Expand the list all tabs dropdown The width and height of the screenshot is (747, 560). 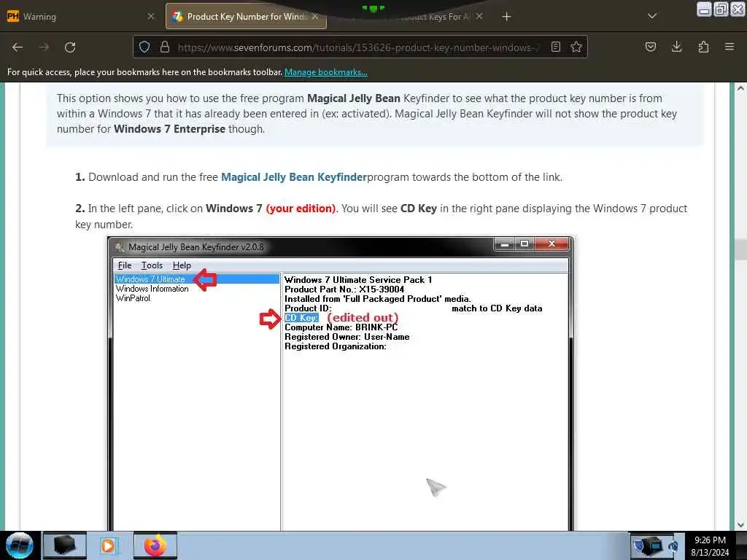click(x=652, y=16)
